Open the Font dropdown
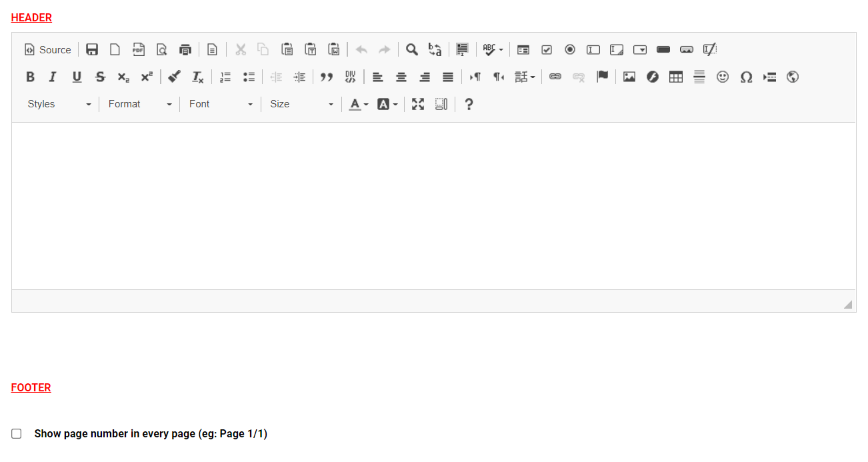 tap(220, 104)
